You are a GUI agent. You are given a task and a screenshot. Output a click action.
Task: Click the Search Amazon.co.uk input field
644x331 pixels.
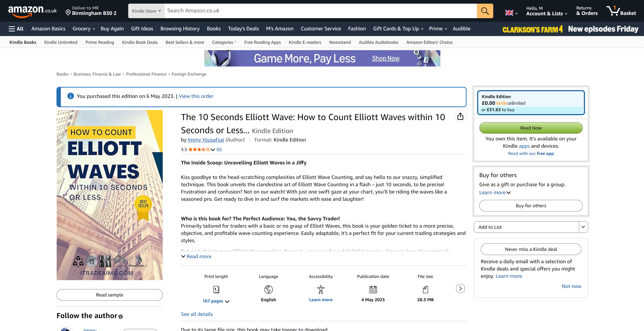point(320,11)
